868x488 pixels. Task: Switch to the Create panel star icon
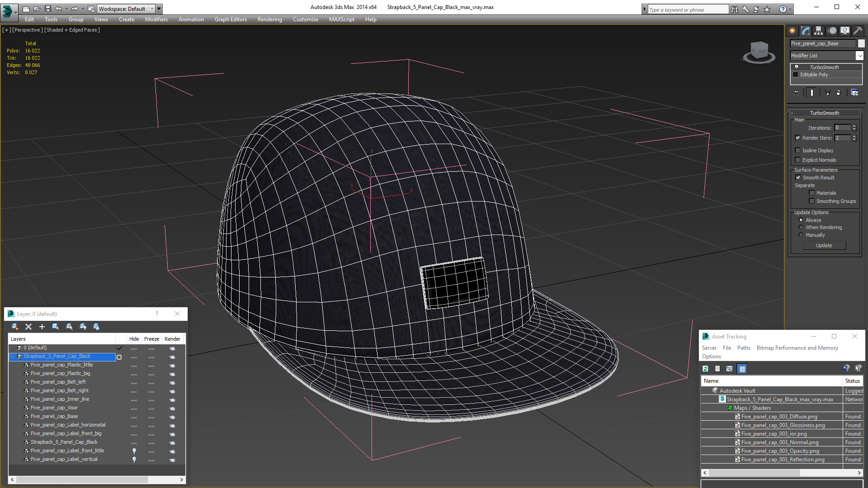pos(792,31)
